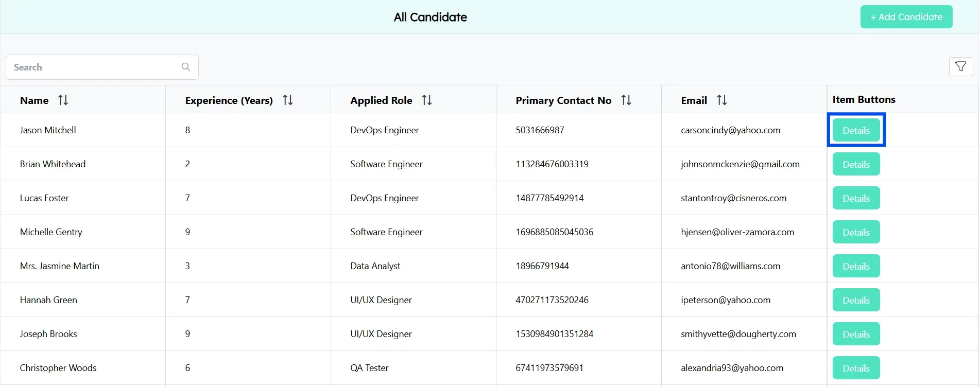The image size is (980, 387).
Task: Click the All Candidate page title
Action: 430,17
